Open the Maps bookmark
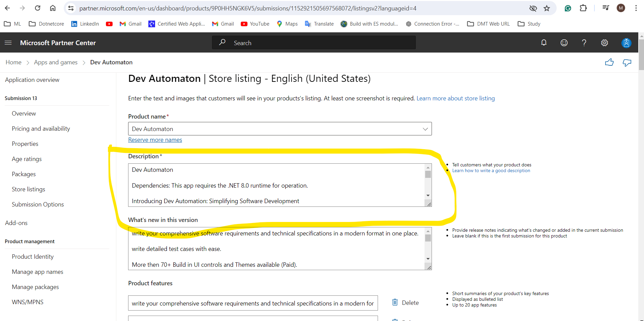 [287, 24]
